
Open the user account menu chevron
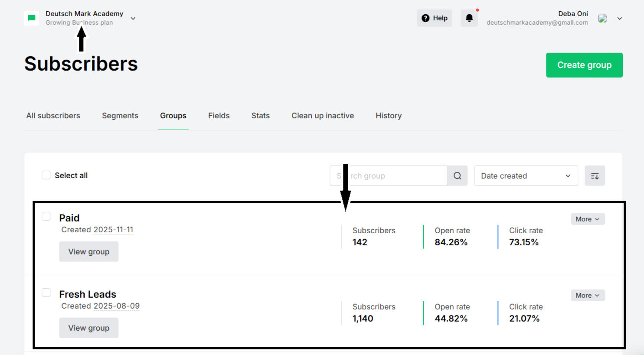pyautogui.click(x=620, y=18)
